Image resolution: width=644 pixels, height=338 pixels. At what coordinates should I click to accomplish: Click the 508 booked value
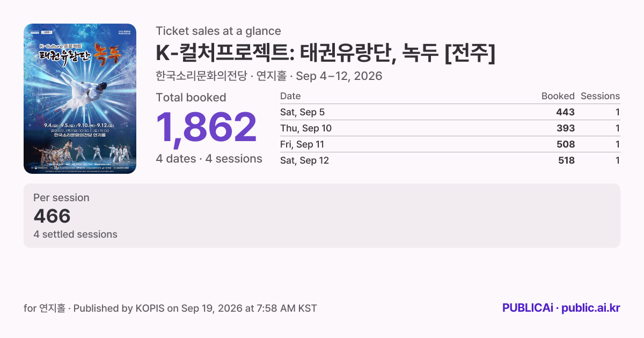click(566, 144)
